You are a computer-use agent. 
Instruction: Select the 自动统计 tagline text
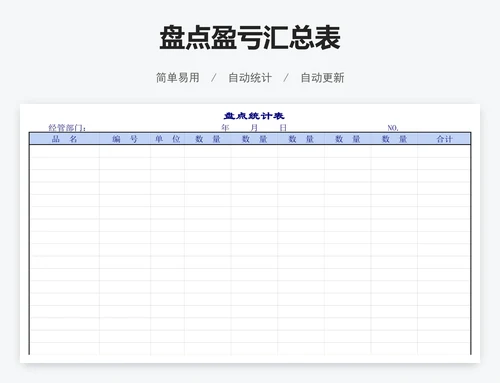(x=250, y=78)
